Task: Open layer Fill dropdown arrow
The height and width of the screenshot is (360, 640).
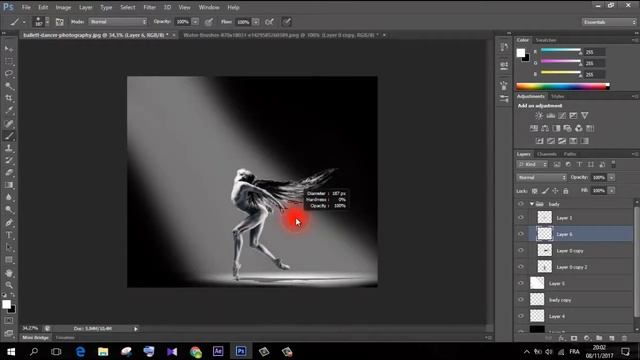Action: (611, 191)
